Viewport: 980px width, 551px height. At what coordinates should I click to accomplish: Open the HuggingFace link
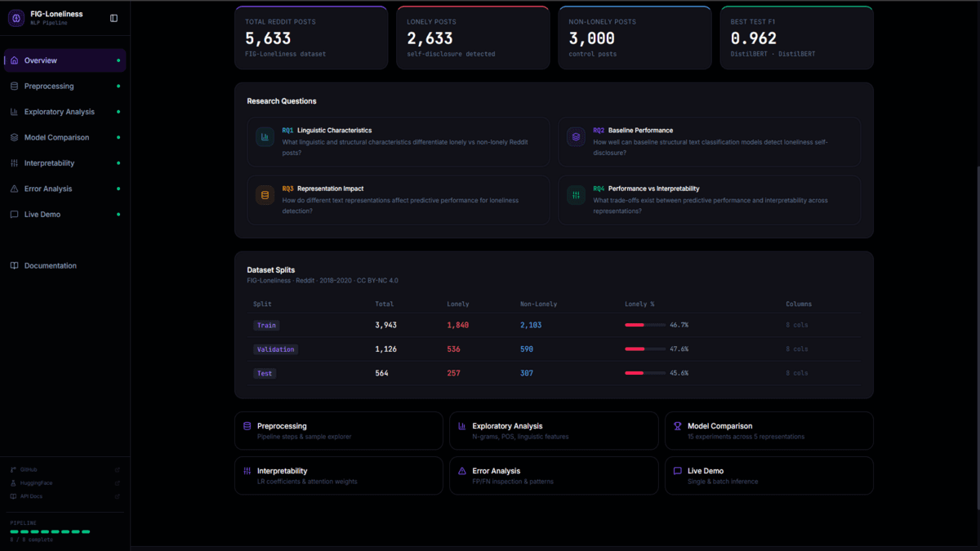coord(65,483)
